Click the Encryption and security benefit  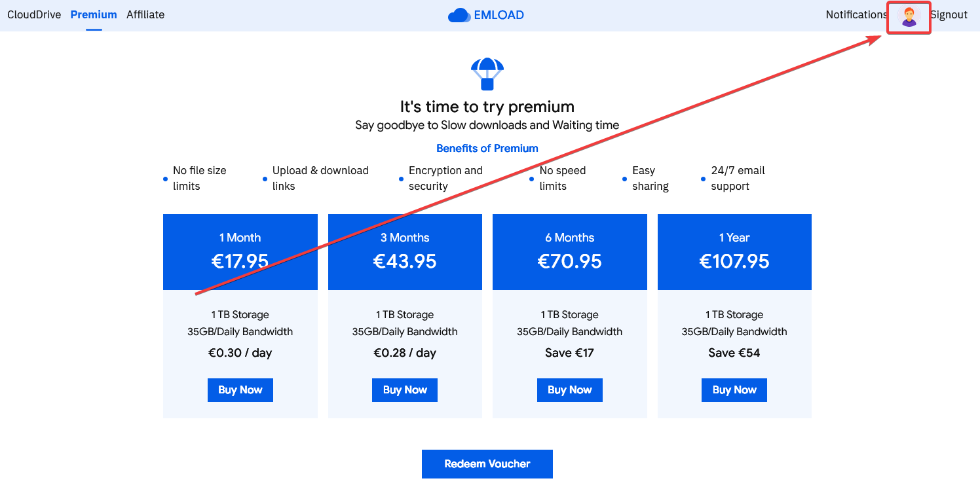(x=445, y=178)
